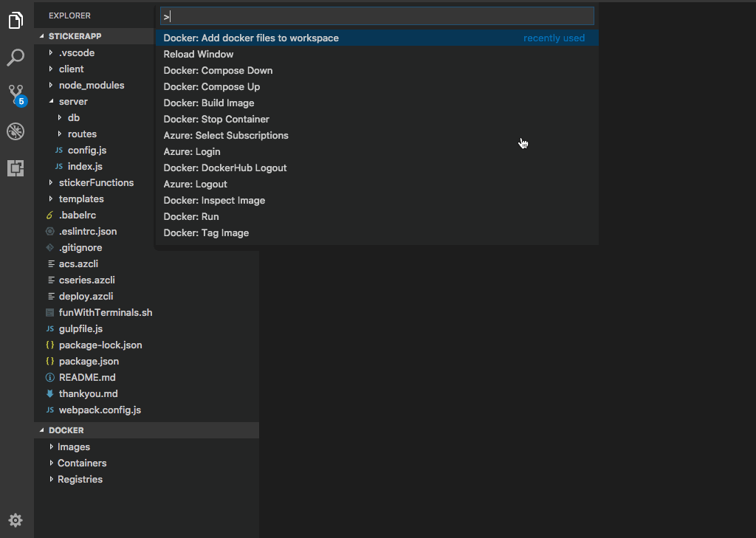Screen dimensions: 756x538
Task: Click the markdown icon beside thankyou.md
Action: (x=49, y=394)
